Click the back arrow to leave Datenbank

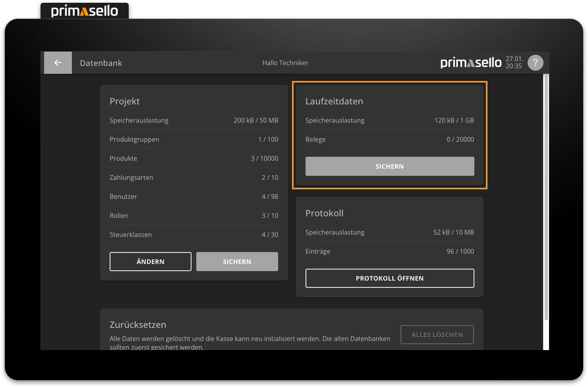[58, 62]
